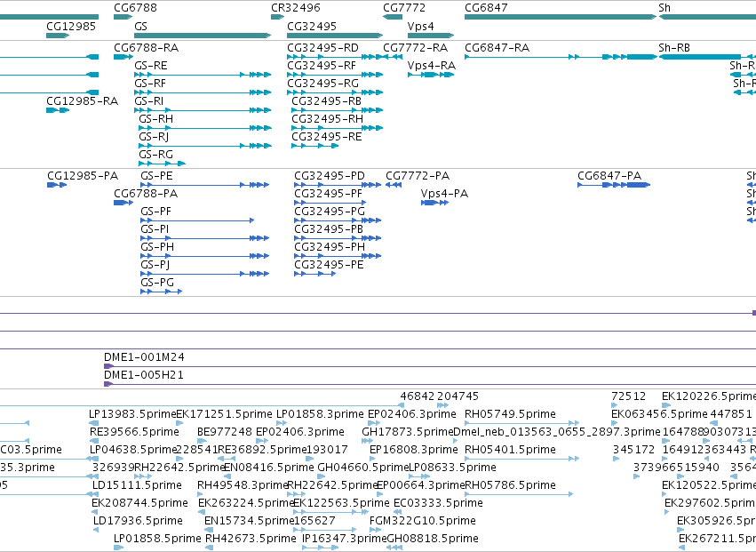Select transcript GS-RE
The height and width of the screenshot is (552, 756).
coord(150,66)
